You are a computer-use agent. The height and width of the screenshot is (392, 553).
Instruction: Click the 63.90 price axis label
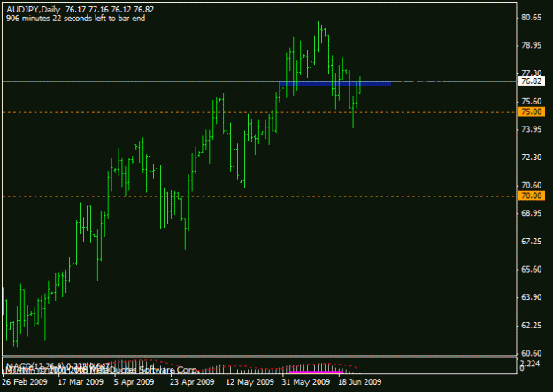(531, 297)
